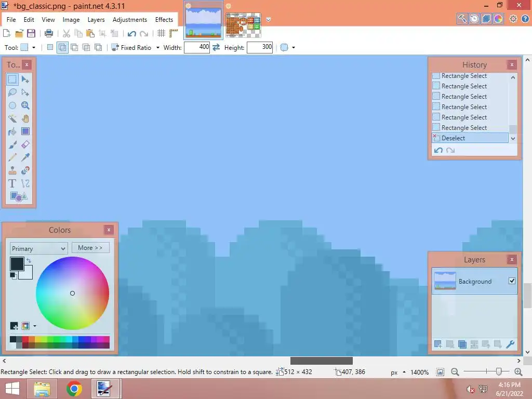Image resolution: width=532 pixels, height=399 pixels.
Task: Select the Move Selection tool
Action: click(25, 92)
